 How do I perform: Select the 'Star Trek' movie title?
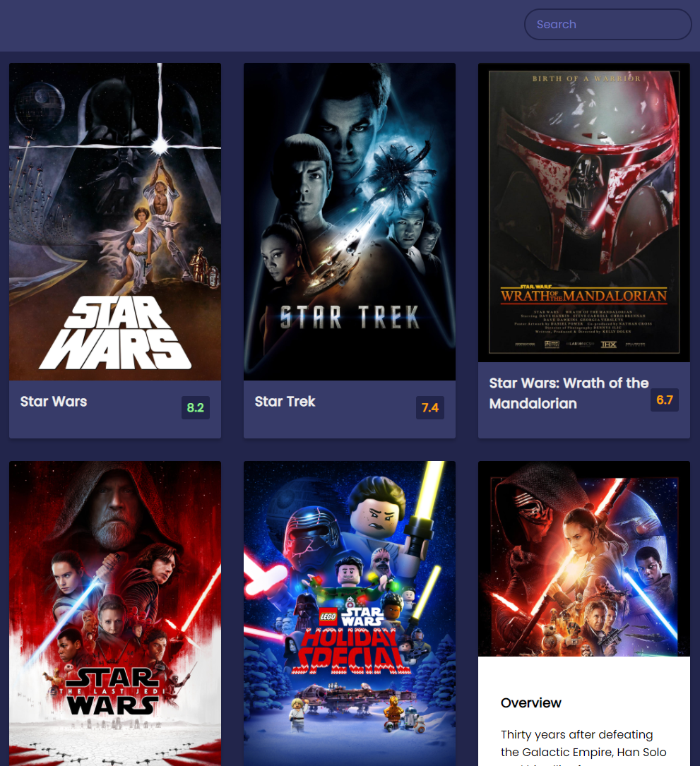click(285, 402)
